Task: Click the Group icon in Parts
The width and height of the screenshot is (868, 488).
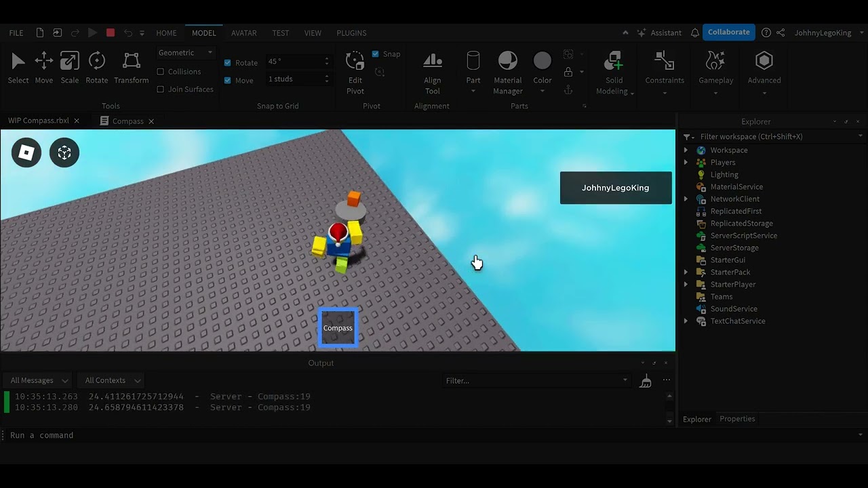Action: (568, 54)
